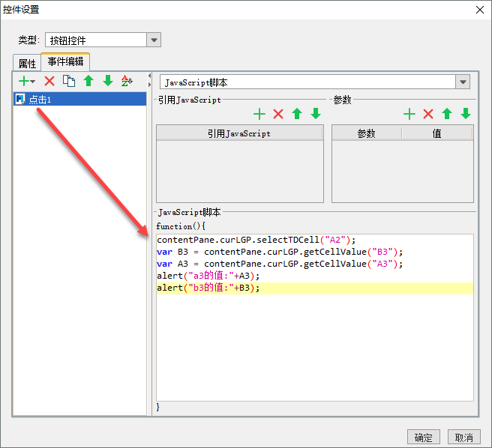Screen dimensions: 492x448
Task: Remove the selected referenced JavaScript entry
Action: 278,114
